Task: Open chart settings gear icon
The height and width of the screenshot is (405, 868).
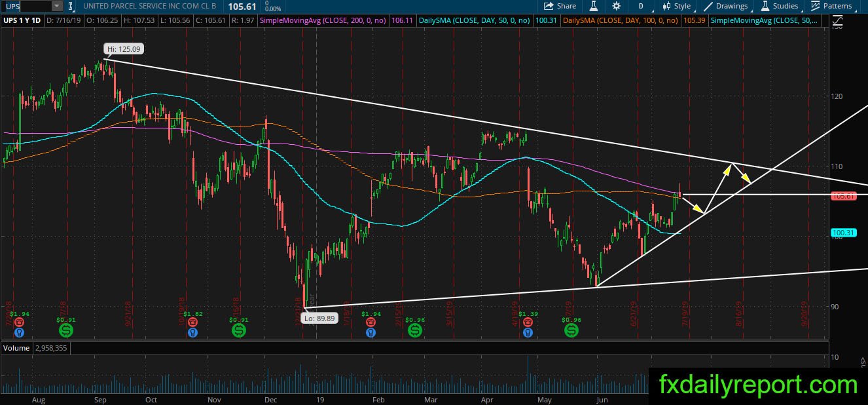Action: pyautogui.click(x=616, y=6)
